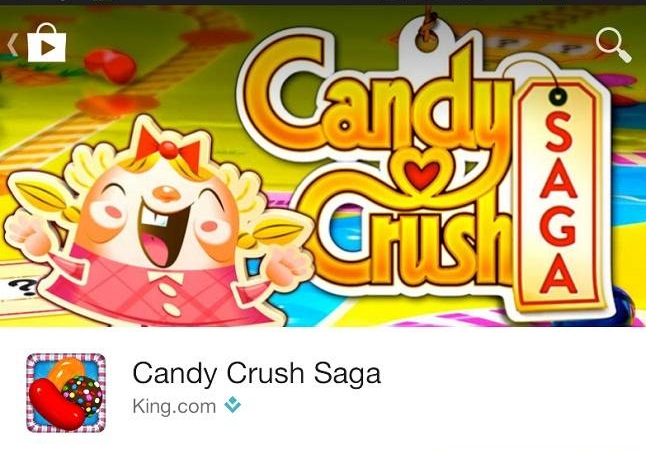Open the Play Store shopping bag icon

(x=47, y=43)
